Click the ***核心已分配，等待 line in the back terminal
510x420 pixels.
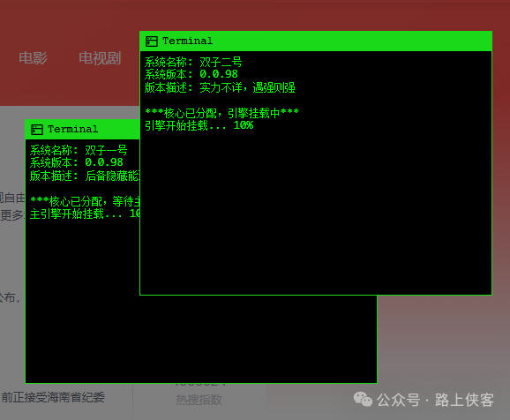85,201
